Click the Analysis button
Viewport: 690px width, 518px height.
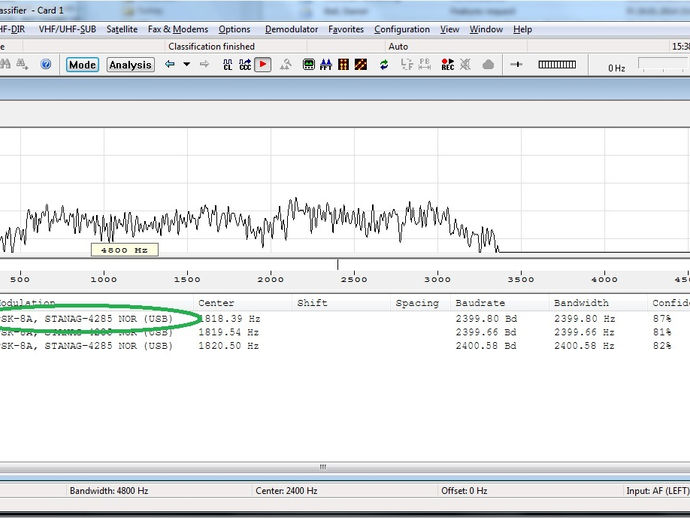[130, 65]
